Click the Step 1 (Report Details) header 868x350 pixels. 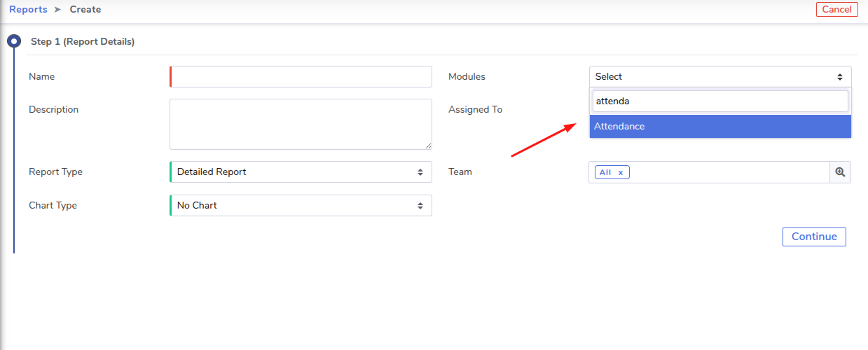(x=83, y=42)
